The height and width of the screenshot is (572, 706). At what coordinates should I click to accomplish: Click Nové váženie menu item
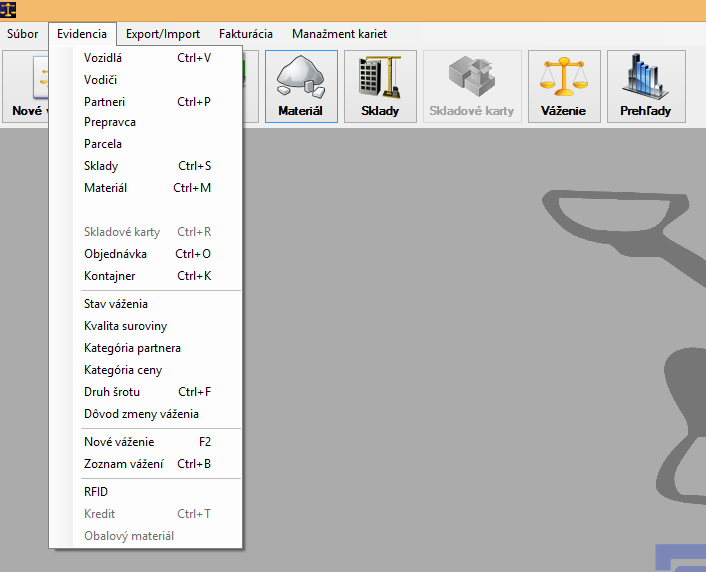pos(119,442)
